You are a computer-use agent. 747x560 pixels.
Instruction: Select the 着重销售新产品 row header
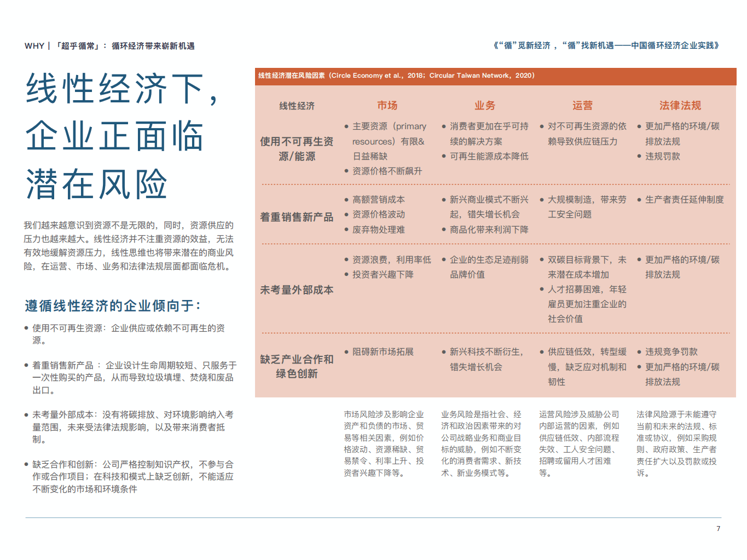[297, 217]
